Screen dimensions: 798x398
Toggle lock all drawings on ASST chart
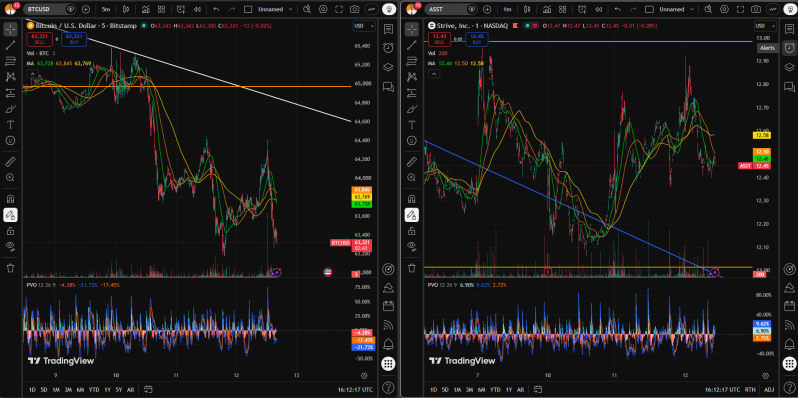(411, 231)
